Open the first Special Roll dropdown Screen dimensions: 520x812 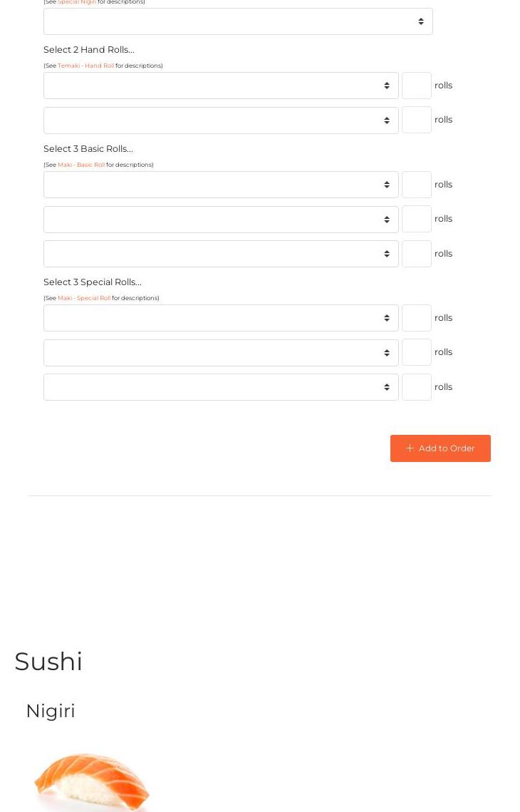pos(221,318)
